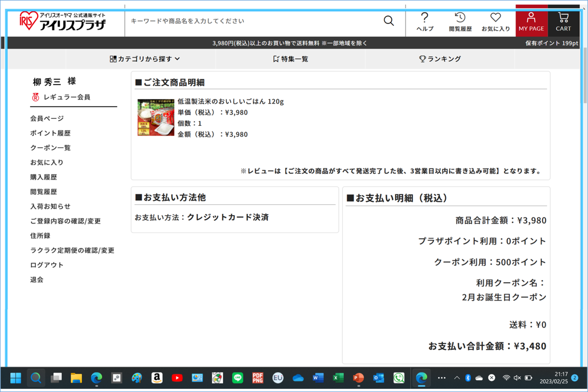
Task: Launch Excel from the taskbar
Action: point(338,378)
